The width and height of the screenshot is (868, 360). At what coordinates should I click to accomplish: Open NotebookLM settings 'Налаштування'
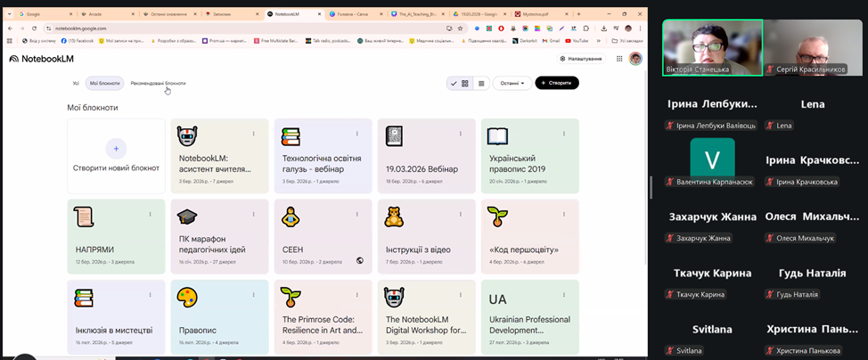[581, 59]
